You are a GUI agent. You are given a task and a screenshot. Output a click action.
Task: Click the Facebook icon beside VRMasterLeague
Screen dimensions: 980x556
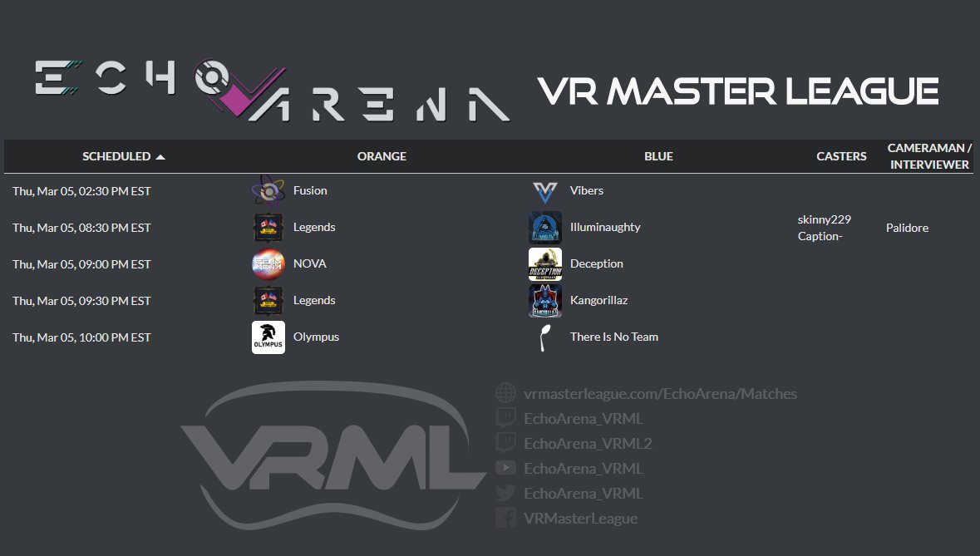[x=505, y=518]
